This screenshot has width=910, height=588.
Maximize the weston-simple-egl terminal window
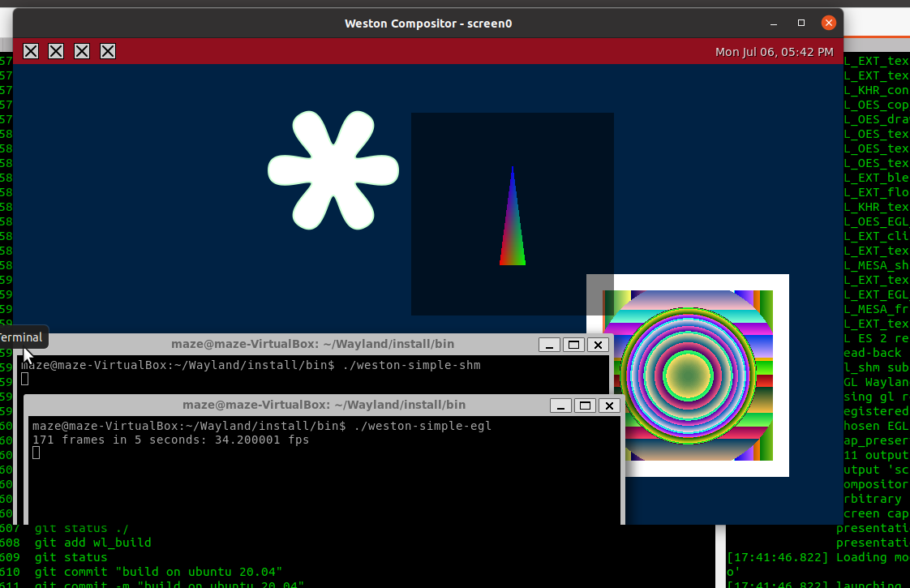click(585, 406)
